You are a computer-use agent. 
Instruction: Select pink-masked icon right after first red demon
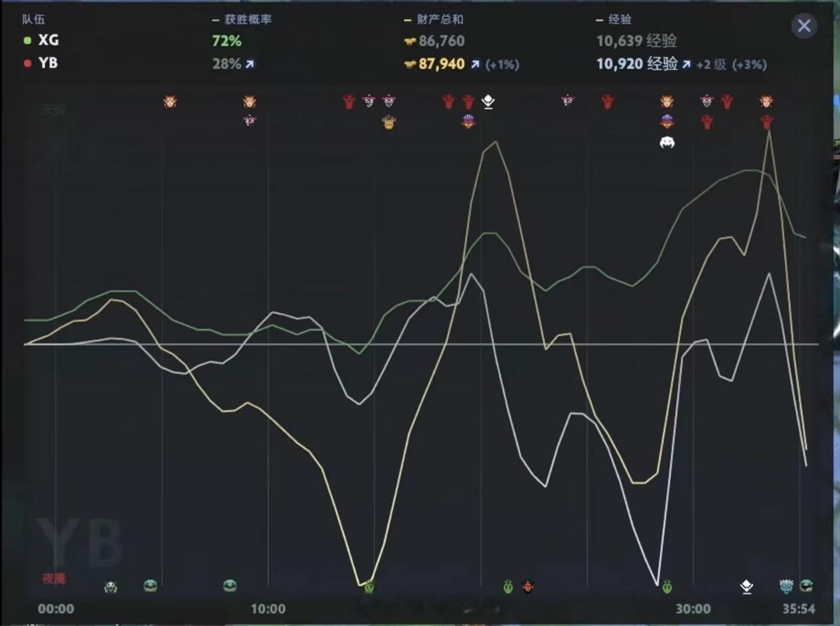369,102
